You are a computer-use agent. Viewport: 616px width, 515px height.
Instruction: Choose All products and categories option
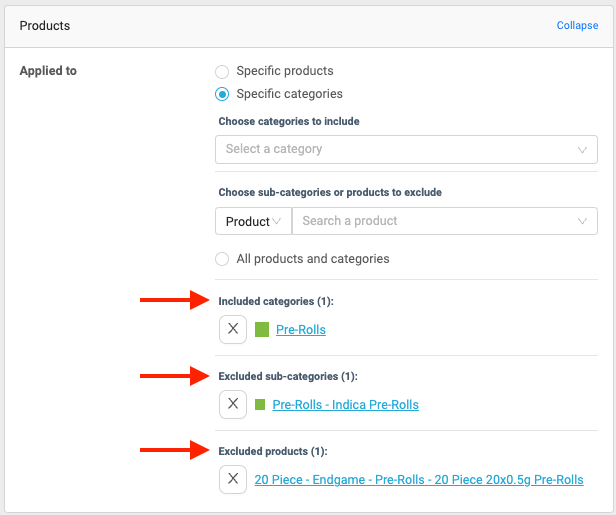click(222, 258)
